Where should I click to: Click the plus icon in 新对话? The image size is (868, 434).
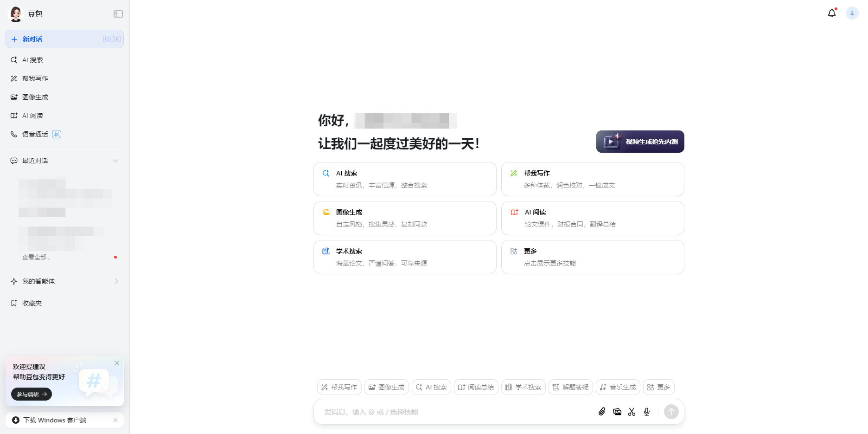14,39
